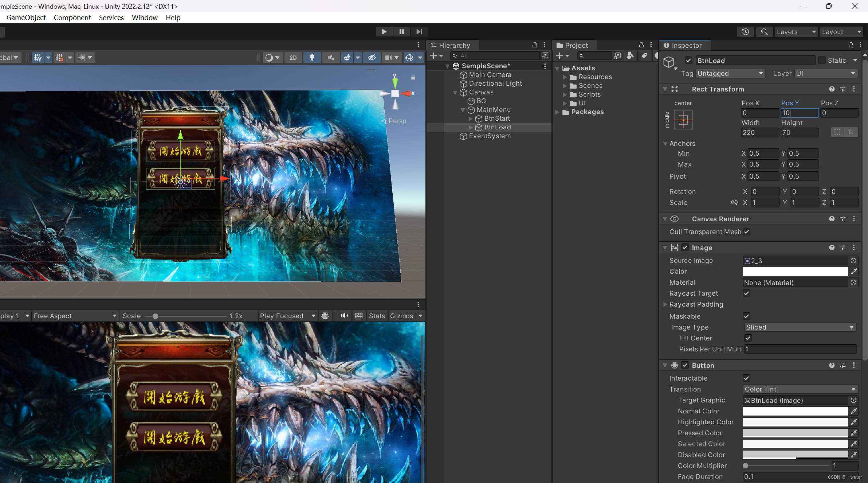Screen dimensions: 868x483
Task: Toggle scene audio mute icon
Action: [x=331, y=58]
